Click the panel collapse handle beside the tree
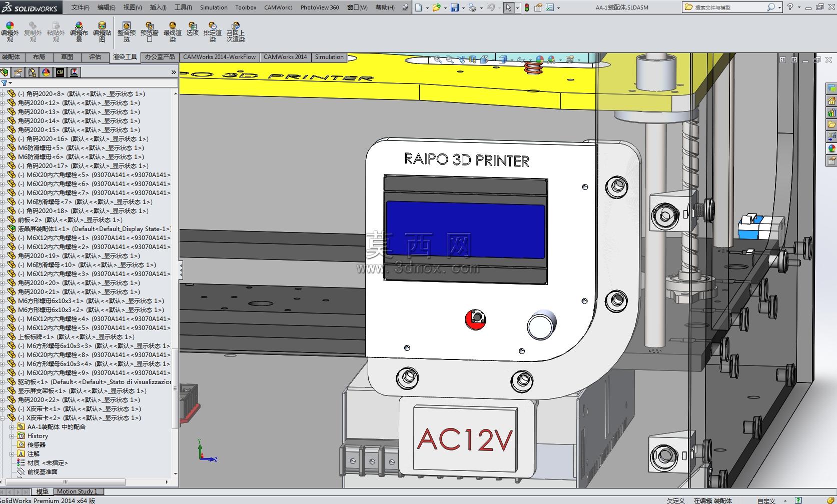The width and height of the screenshot is (837, 504). pyautogui.click(x=181, y=270)
